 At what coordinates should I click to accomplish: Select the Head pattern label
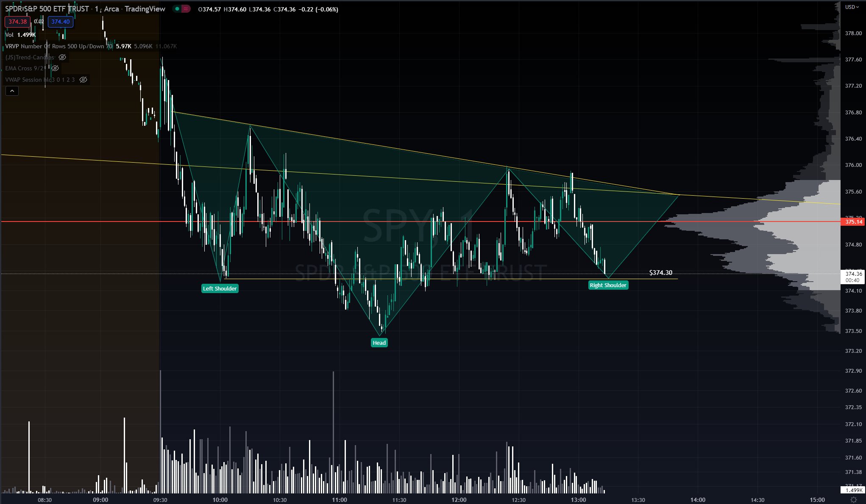point(379,343)
